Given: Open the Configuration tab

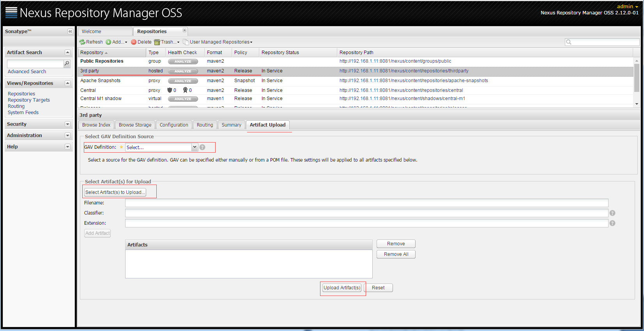Looking at the screenshot, I should click(x=174, y=125).
